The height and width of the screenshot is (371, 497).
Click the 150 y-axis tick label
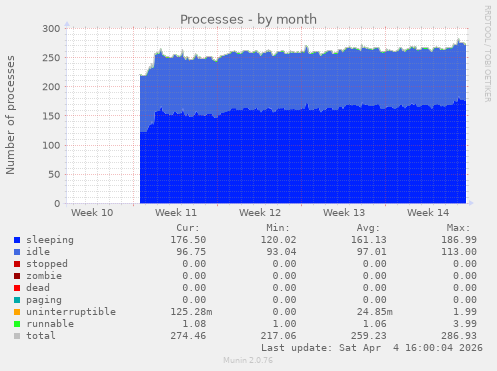click(51, 116)
